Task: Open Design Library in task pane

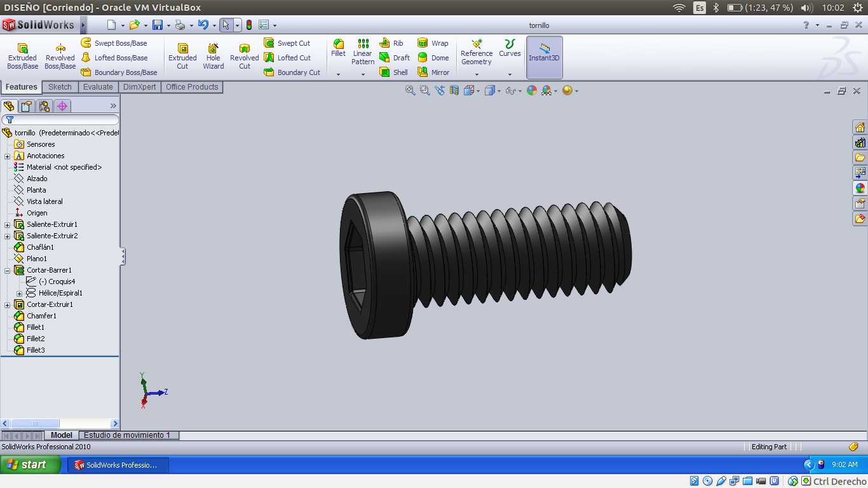Action: 860,142
